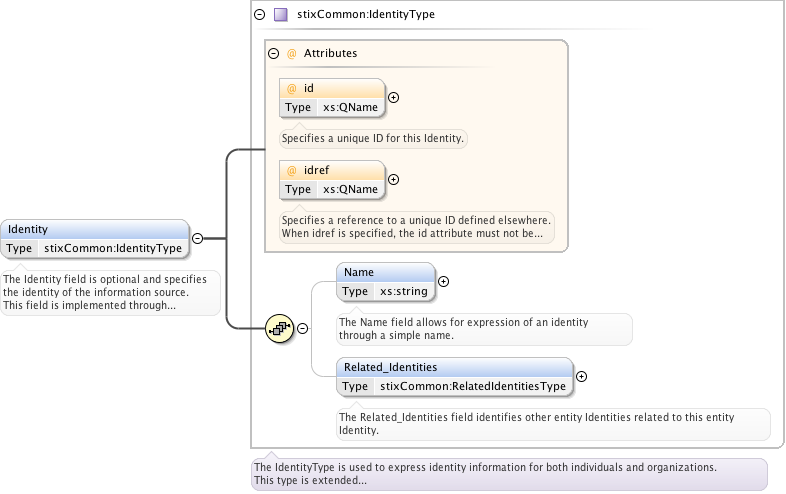This screenshot has width=786, height=494.
Task: Expand the Related_Identities element plus button
Action: (582, 377)
